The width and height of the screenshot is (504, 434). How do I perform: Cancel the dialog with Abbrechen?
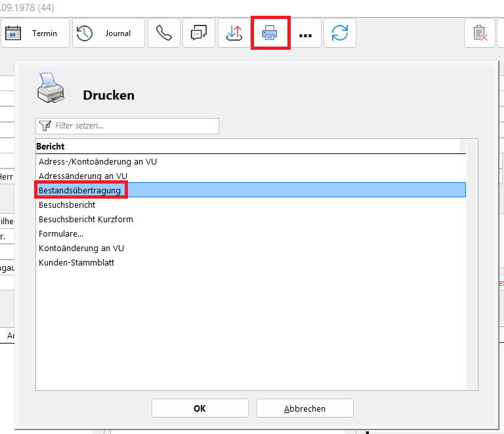pyautogui.click(x=304, y=408)
